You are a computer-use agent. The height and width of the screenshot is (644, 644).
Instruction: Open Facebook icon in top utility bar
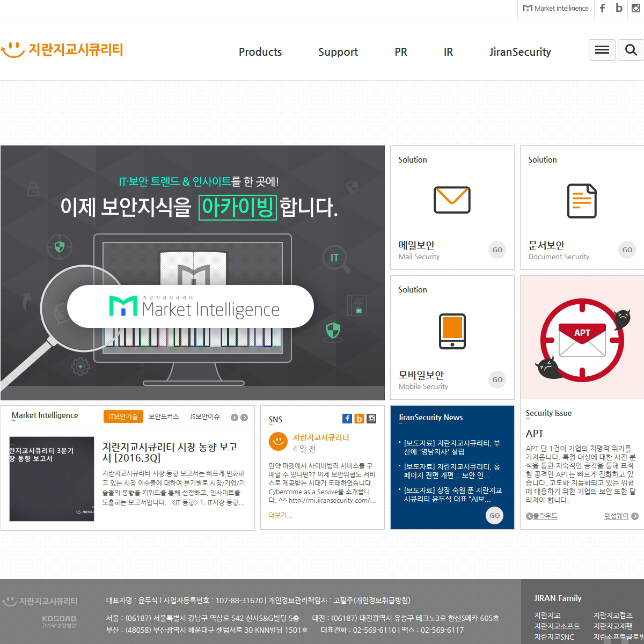(602, 8)
